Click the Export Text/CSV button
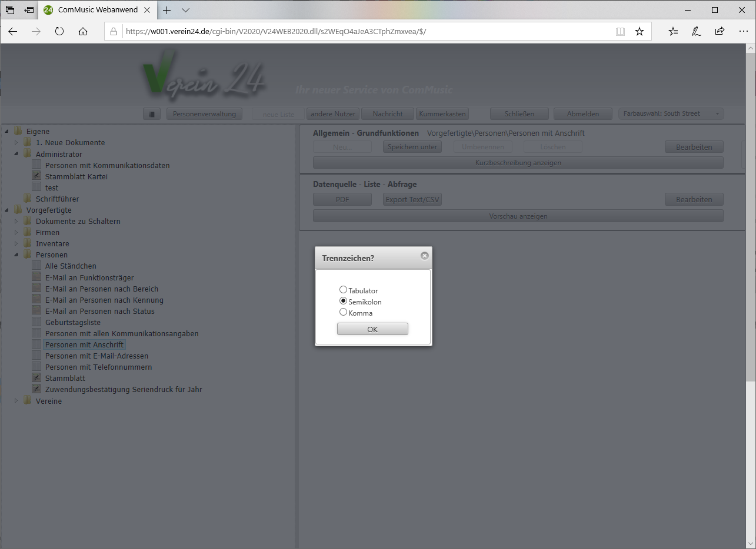This screenshot has width=756, height=549. coord(412,200)
